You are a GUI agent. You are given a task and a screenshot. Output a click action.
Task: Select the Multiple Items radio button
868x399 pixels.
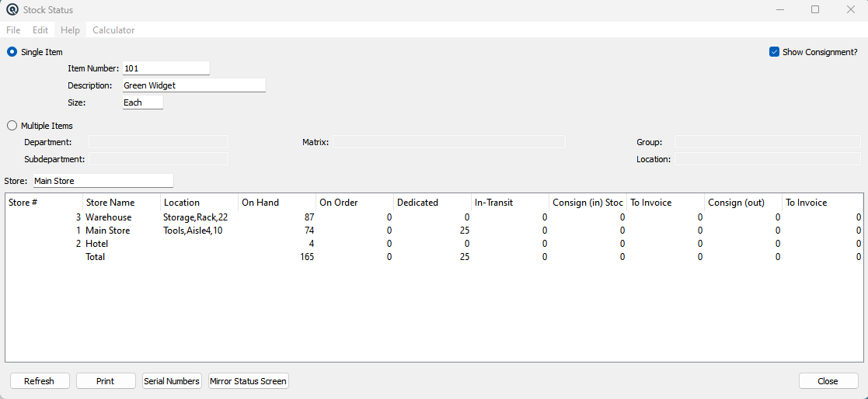point(12,126)
